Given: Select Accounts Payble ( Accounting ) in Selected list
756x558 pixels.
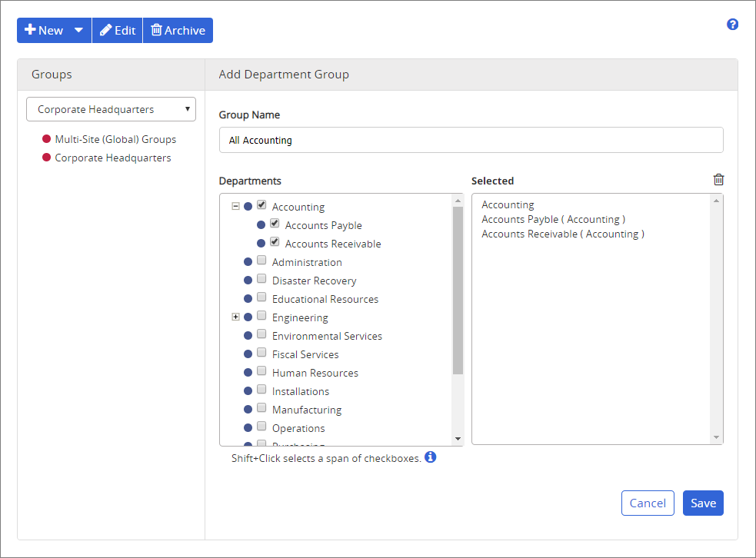Looking at the screenshot, I should (553, 220).
